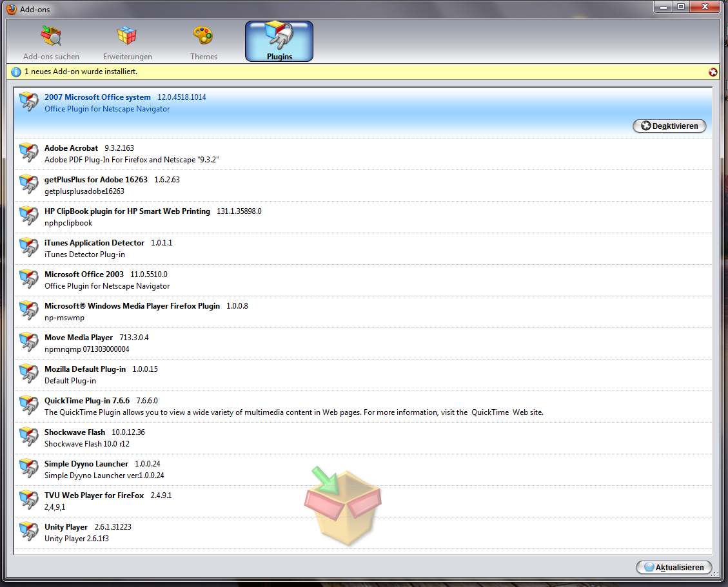
Task: Click the info icon in notification bar
Action: [15, 72]
